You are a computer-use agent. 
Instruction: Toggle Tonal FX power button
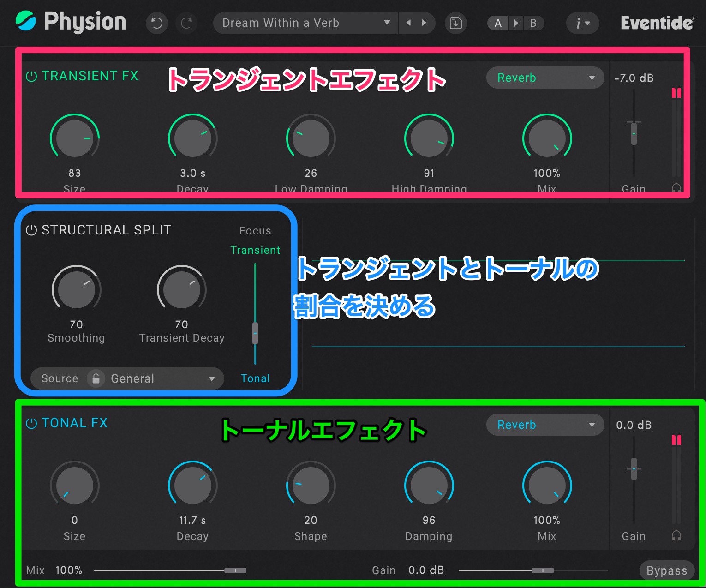[x=31, y=424]
